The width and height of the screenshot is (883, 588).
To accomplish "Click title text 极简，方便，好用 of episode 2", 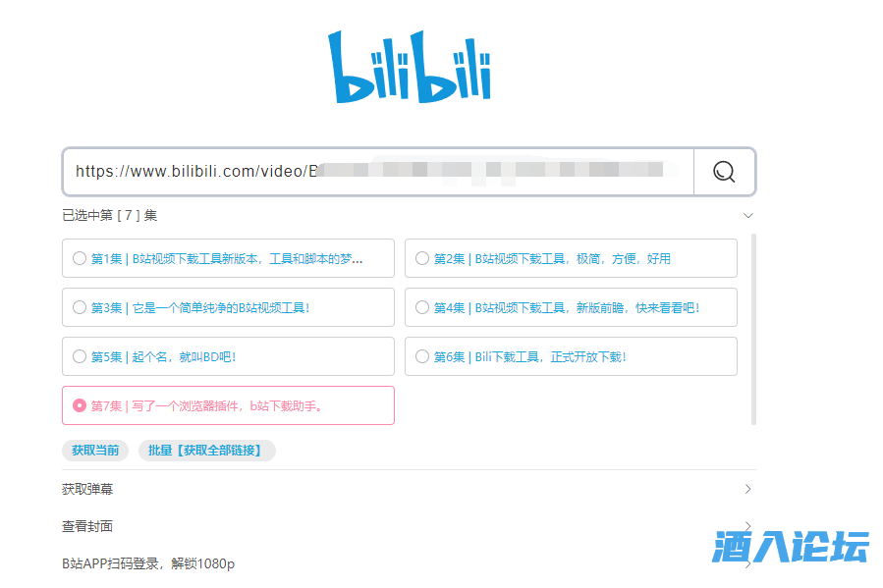I will coord(624,259).
